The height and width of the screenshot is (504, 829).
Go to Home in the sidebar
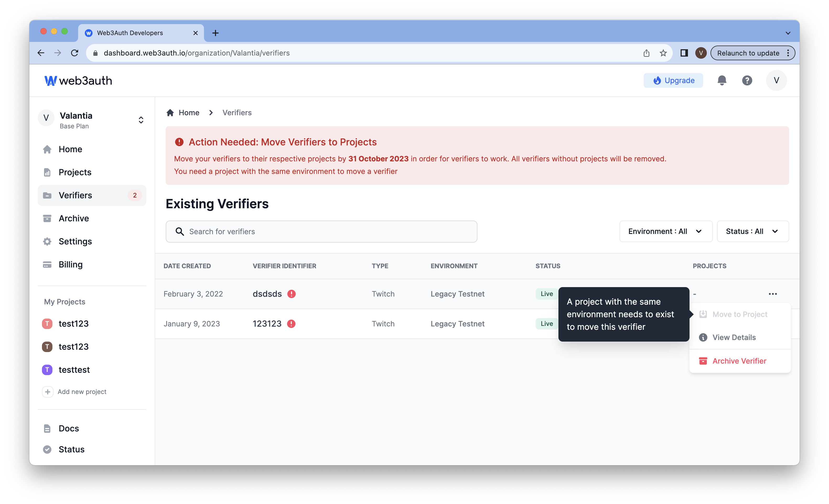pos(92,149)
